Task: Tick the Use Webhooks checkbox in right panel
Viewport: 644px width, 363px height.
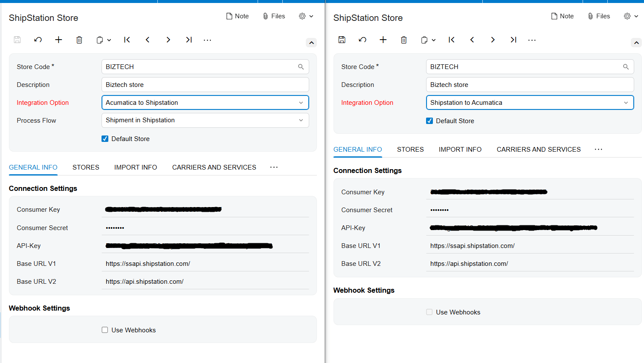Action: pyautogui.click(x=429, y=312)
